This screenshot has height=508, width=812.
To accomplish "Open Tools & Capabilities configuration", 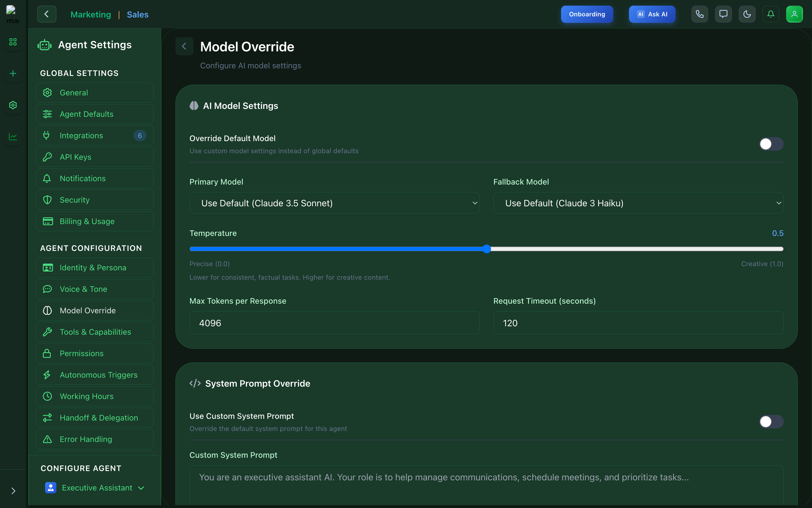I will coord(95,332).
